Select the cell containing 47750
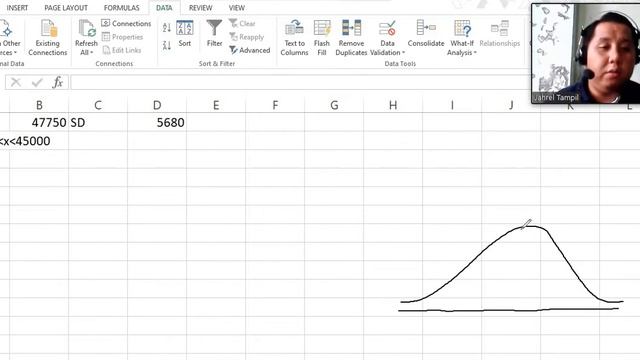The image size is (640, 360). (39, 122)
